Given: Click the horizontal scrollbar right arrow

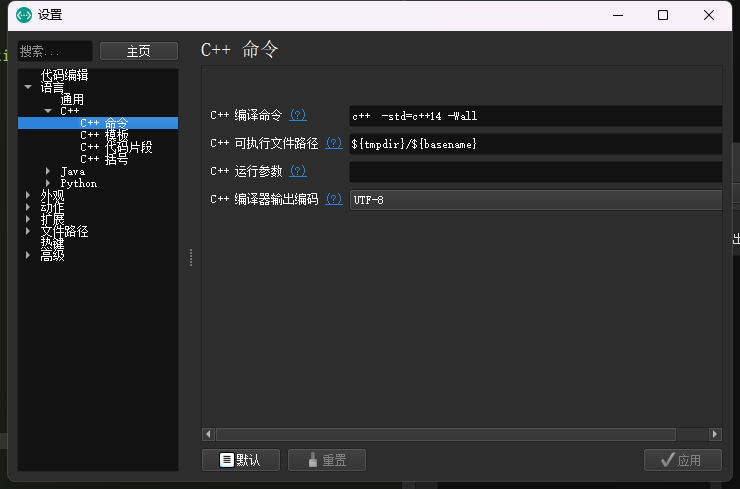Looking at the screenshot, I should pyautogui.click(x=715, y=434).
